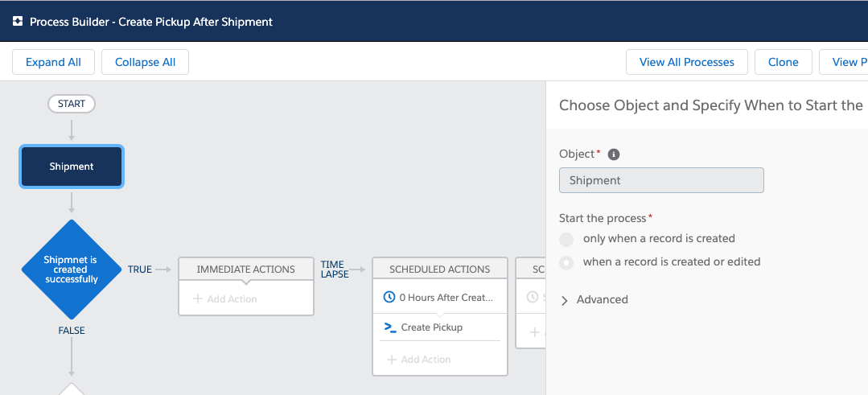Open the 'Shipmnet is created successfully' criteria diamond

[72, 270]
